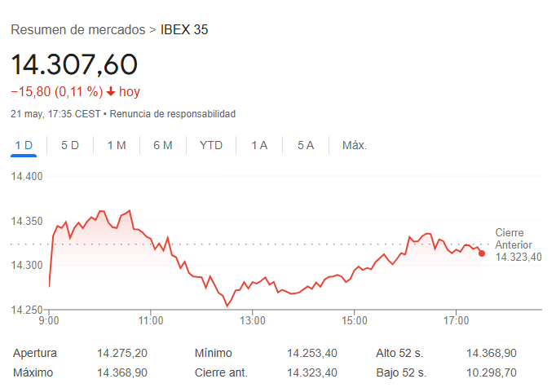Click the Alto 52 s. value

click(x=492, y=354)
